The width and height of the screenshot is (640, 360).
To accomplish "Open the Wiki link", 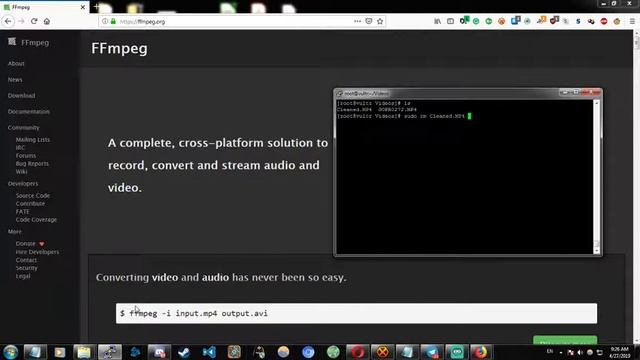I will pos(21,171).
